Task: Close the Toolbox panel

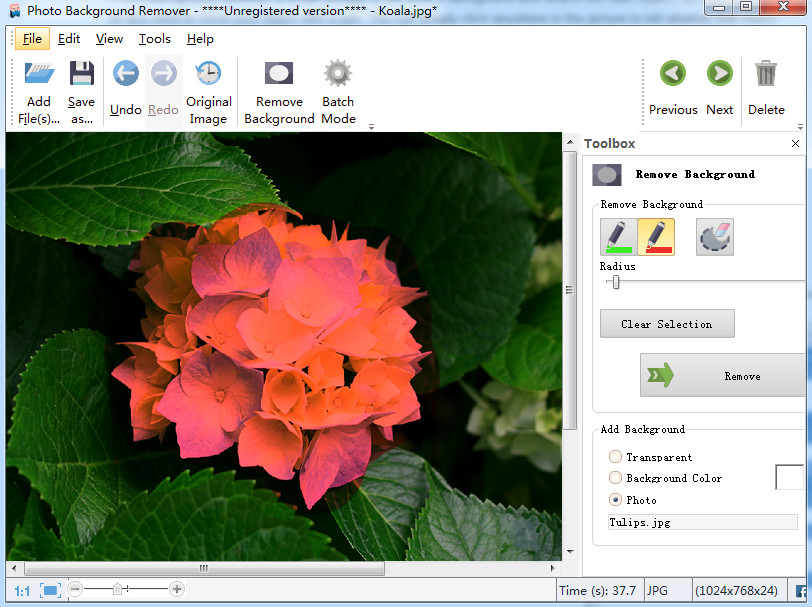Action: pos(795,143)
